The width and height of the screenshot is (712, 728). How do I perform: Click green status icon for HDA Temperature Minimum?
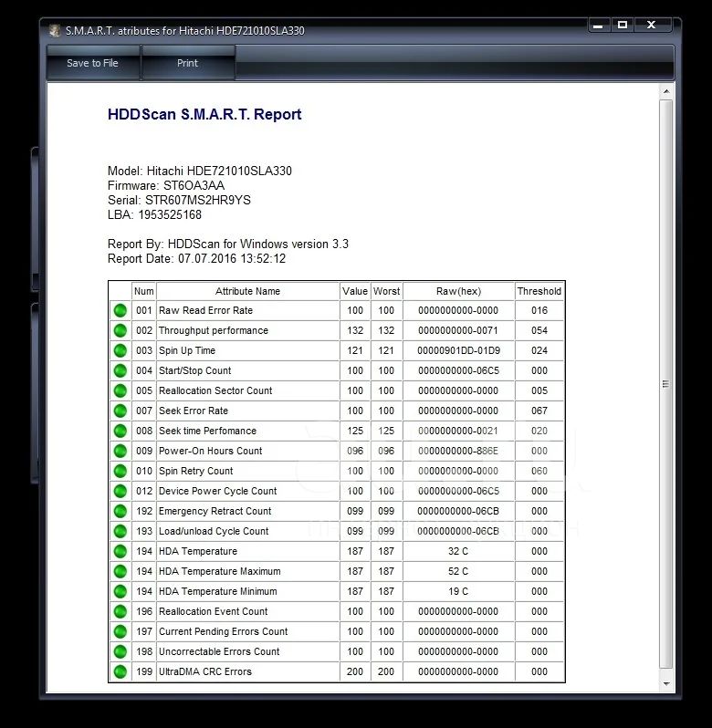point(120,591)
